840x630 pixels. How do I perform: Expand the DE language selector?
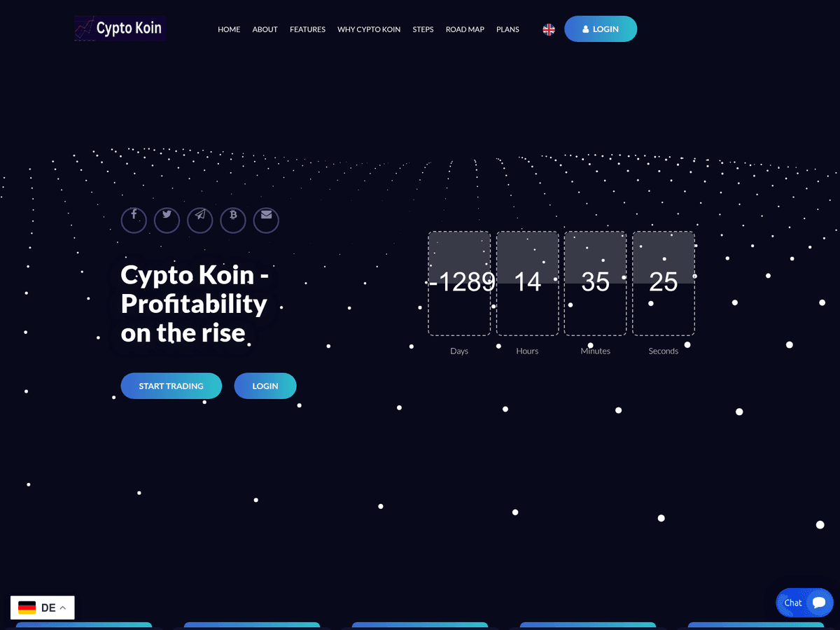pyautogui.click(x=42, y=608)
